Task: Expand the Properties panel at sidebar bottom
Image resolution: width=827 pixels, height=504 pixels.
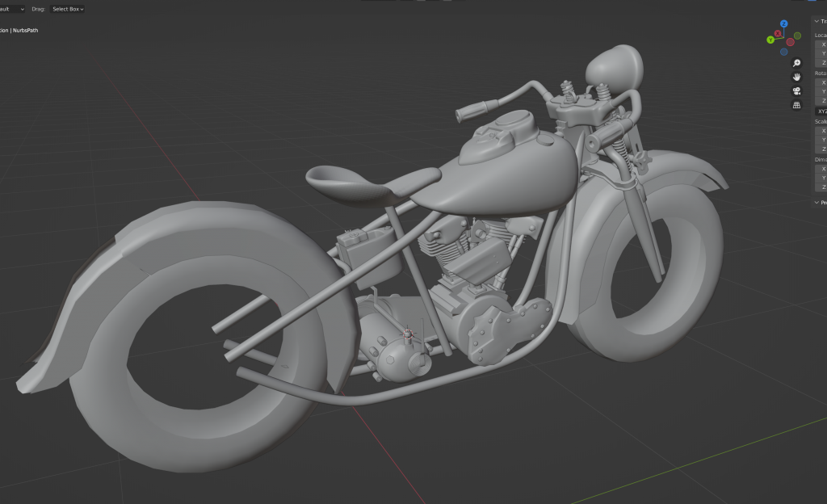Action: (817, 203)
